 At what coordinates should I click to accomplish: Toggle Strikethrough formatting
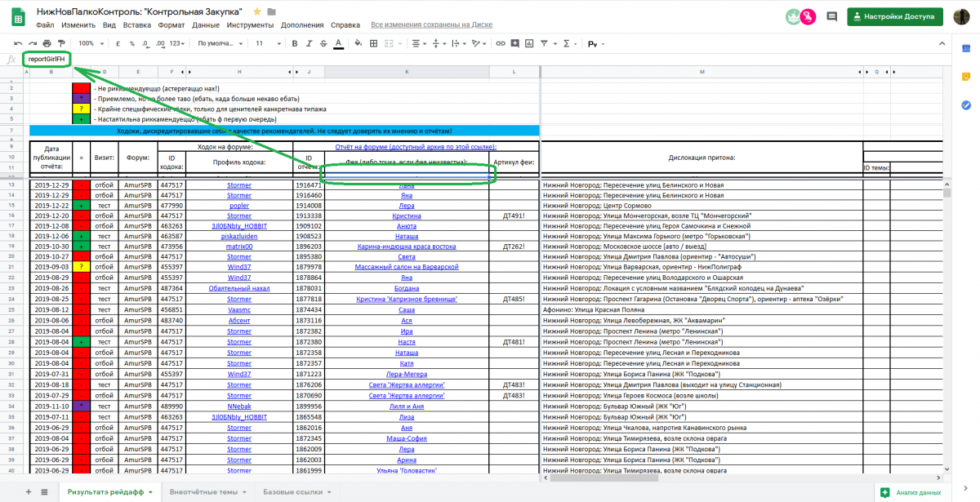coord(323,43)
